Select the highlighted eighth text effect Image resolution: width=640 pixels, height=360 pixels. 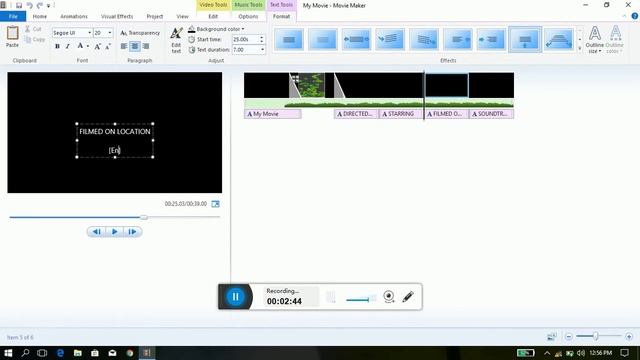pyautogui.click(x=525, y=40)
